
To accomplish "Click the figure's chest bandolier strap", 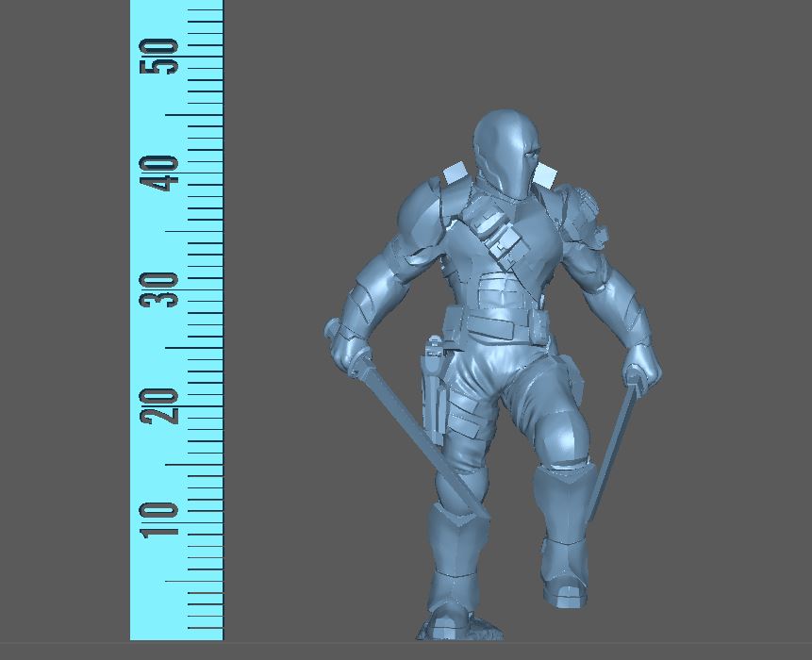I will coord(495,234).
